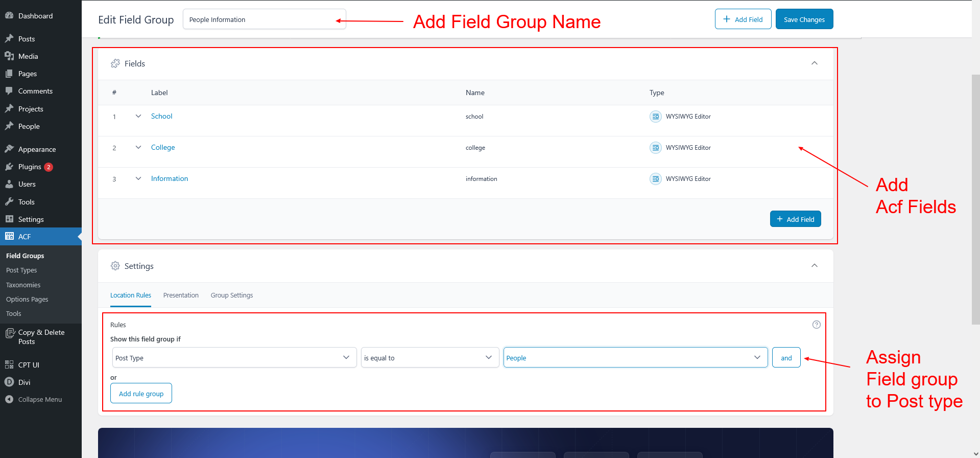Click Add rule group button
Image resolution: width=980 pixels, height=458 pixels.
pos(141,393)
